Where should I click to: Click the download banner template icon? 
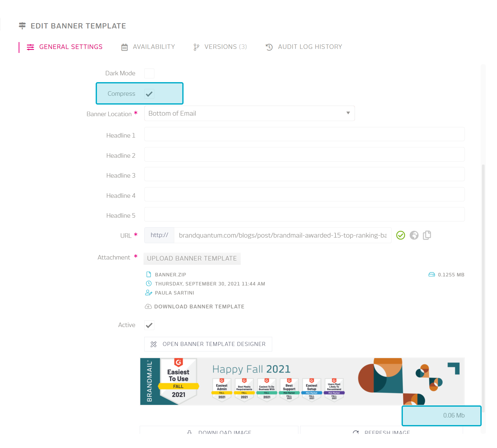pyautogui.click(x=149, y=307)
